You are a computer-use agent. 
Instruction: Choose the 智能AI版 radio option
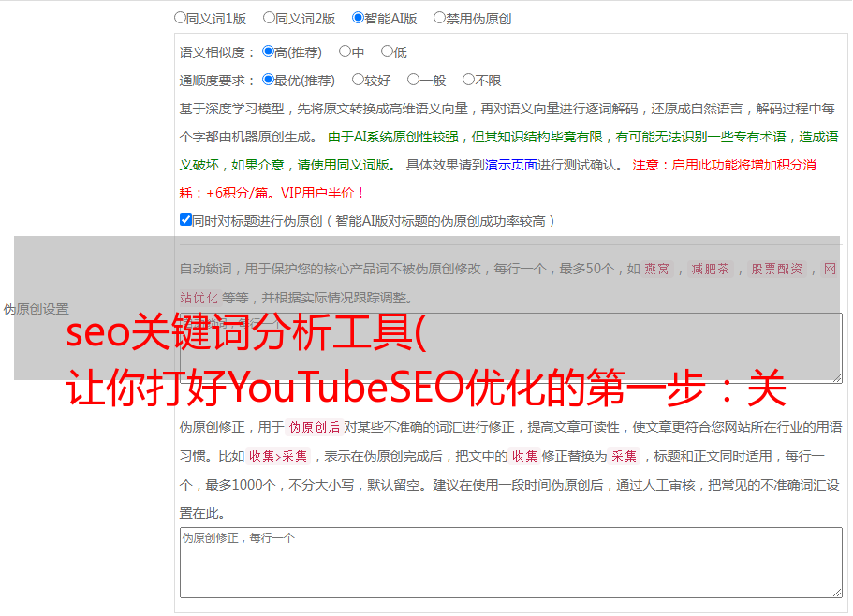pos(358,18)
